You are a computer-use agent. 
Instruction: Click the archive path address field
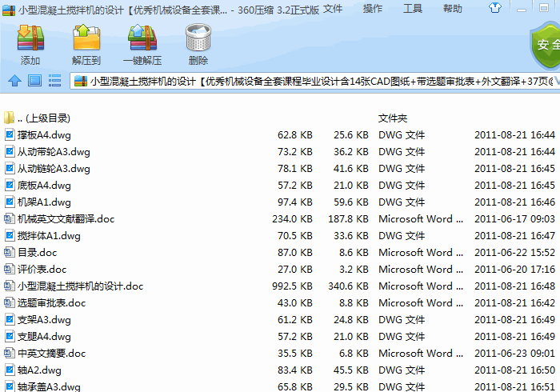(315, 82)
